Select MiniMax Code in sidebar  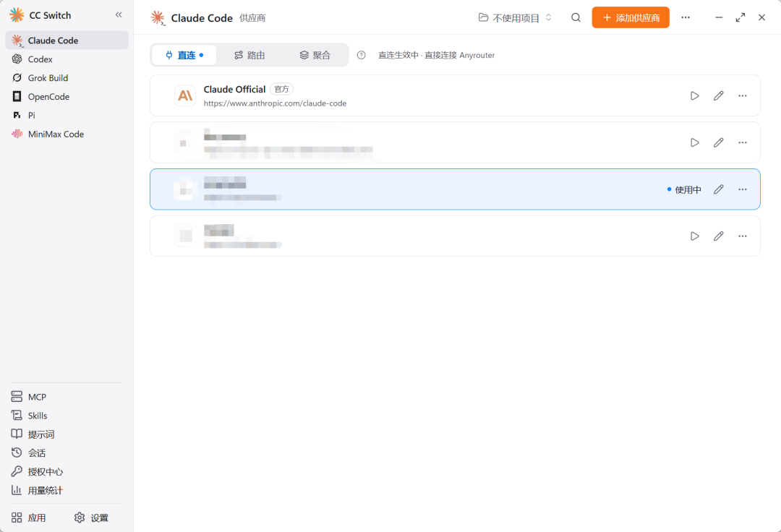67,134
